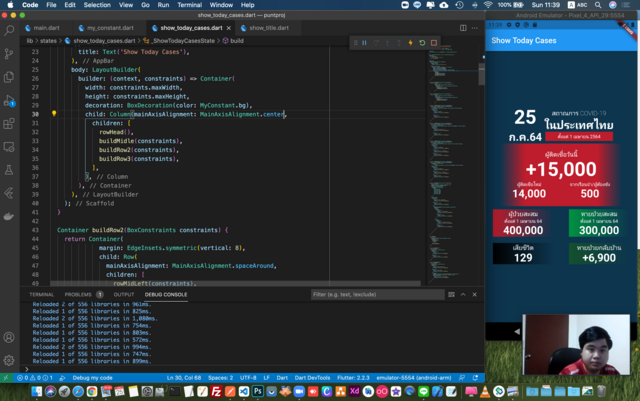Change language mode via Dart
Screen dimensions: 640x401
(x=282, y=378)
